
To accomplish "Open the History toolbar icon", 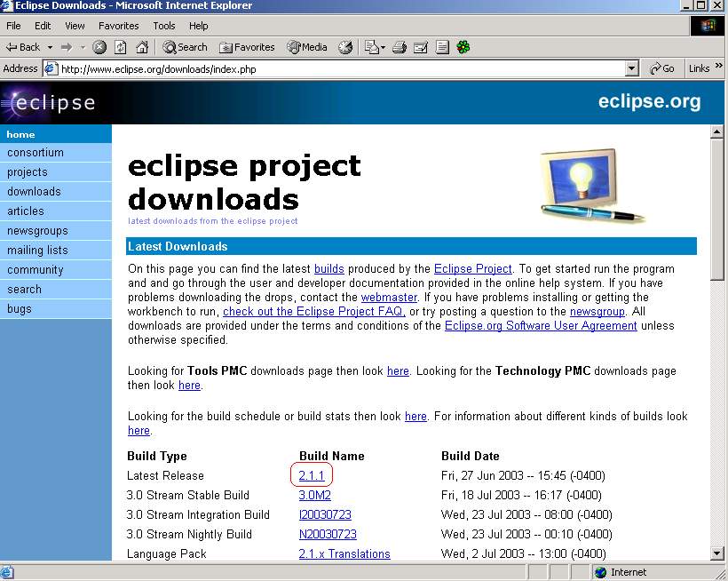I will pos(345,47).
